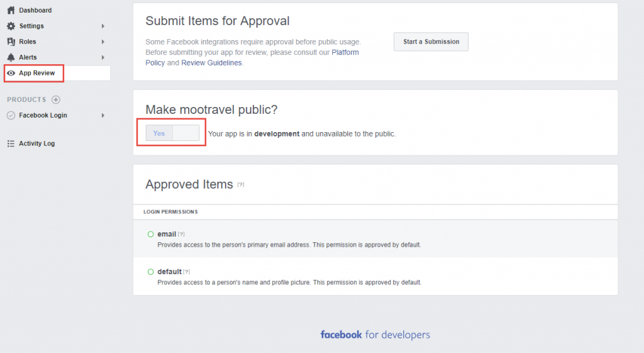Image resolution: width=644 pixels, height=353 pixels.
Task: Click the default permission name
Action: click(169, 272)
